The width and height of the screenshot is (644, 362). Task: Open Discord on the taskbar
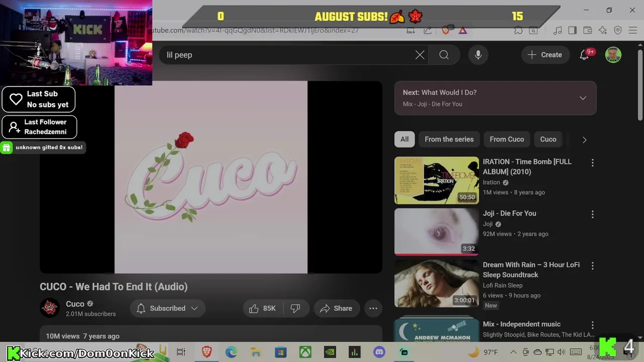click(379, 352)
